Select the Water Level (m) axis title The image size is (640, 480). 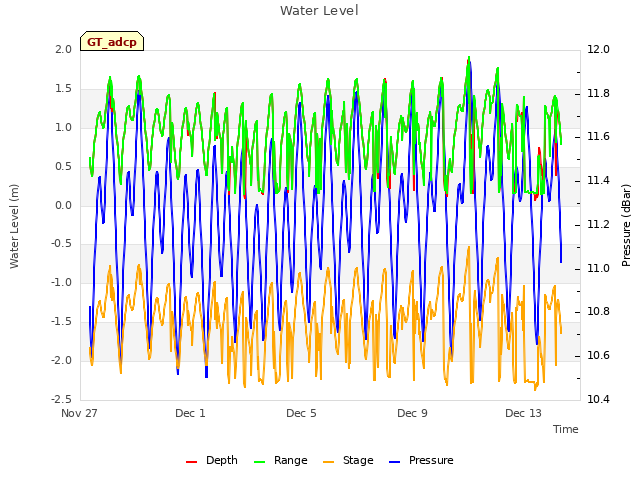click(14, 226)
